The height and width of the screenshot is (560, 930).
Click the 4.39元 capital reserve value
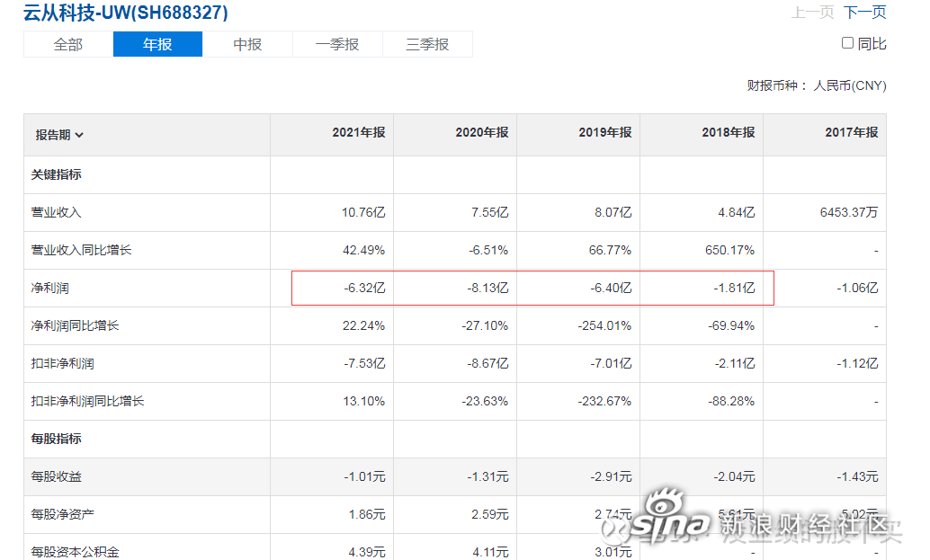pos(367,552)
